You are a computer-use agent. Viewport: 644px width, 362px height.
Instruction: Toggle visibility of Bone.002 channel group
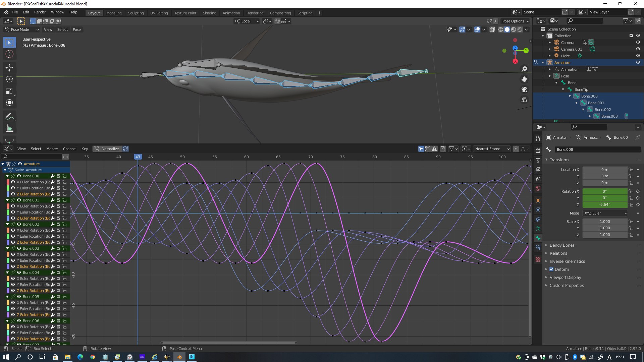(19, 224)
